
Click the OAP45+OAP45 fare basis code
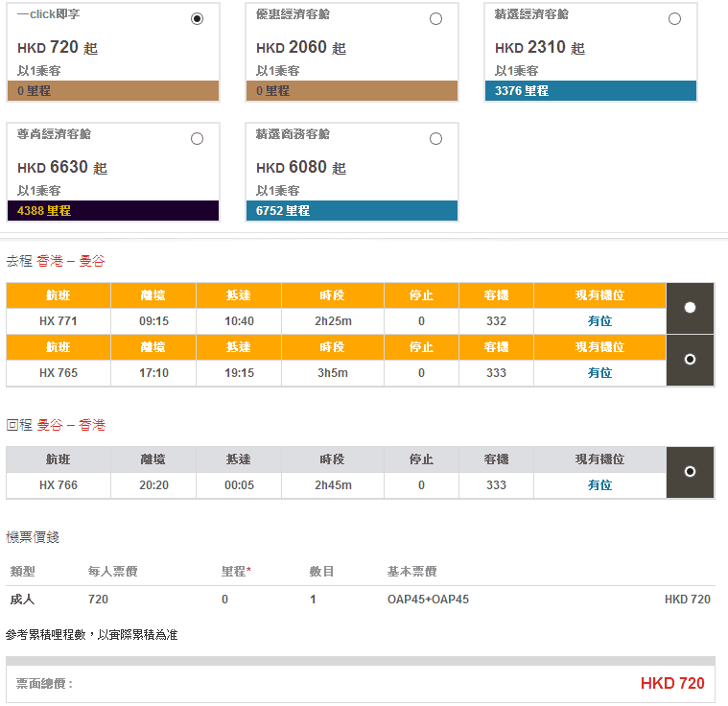[421, 600]
